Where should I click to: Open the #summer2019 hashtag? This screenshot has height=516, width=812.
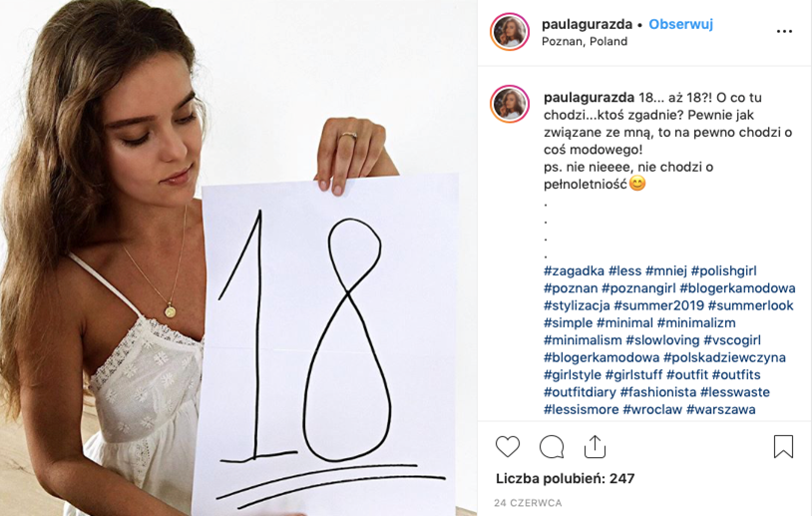658,305
